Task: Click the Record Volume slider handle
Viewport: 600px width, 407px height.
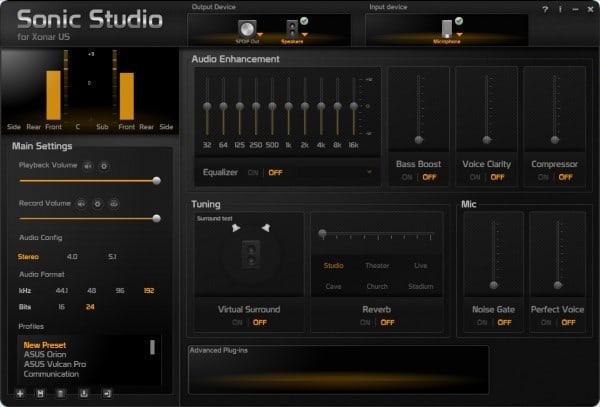Action: pyautogui.click(x=157, y=218)
